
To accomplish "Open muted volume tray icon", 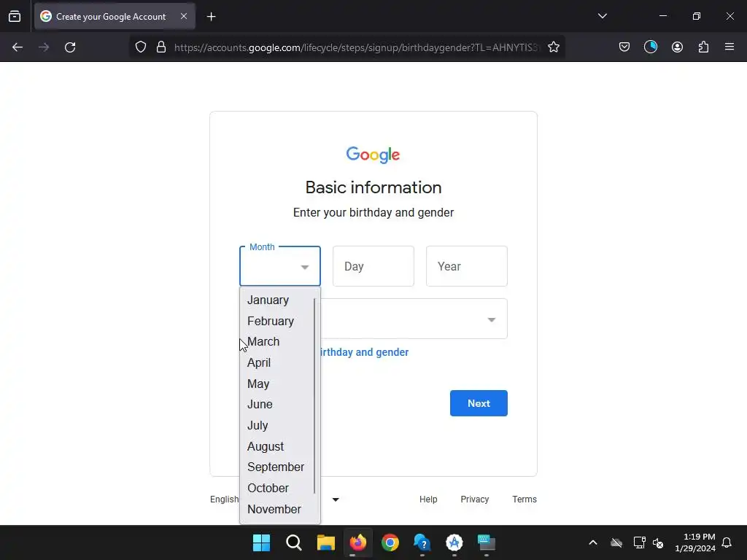I will [658, 542].
